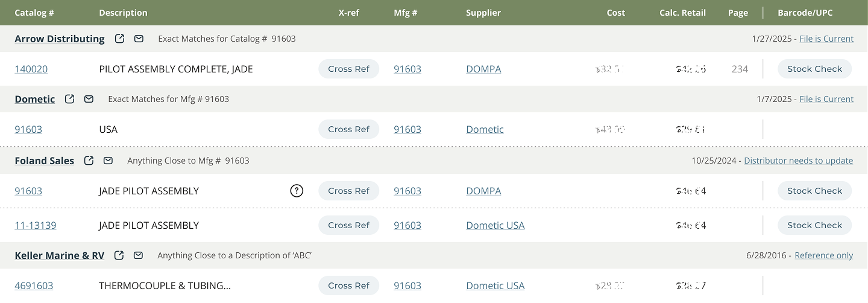
Task: Click envelope icon beside Keller Marine & RV
Action: pyautogui.click(x=138, y=255)
